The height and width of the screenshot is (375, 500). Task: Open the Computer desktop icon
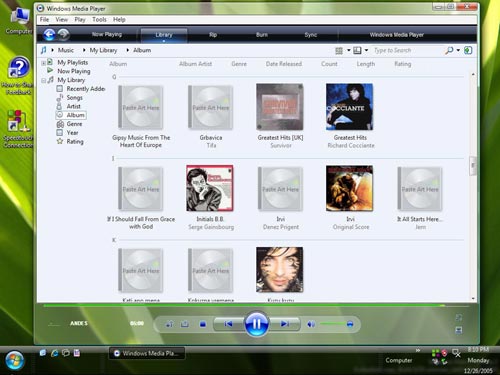point(19,21)
